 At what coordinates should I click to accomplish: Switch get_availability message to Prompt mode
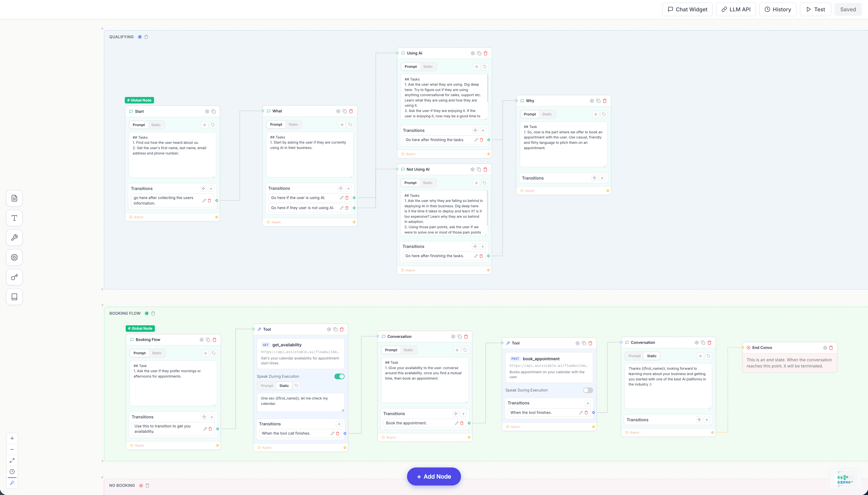[x=267, y=386]
